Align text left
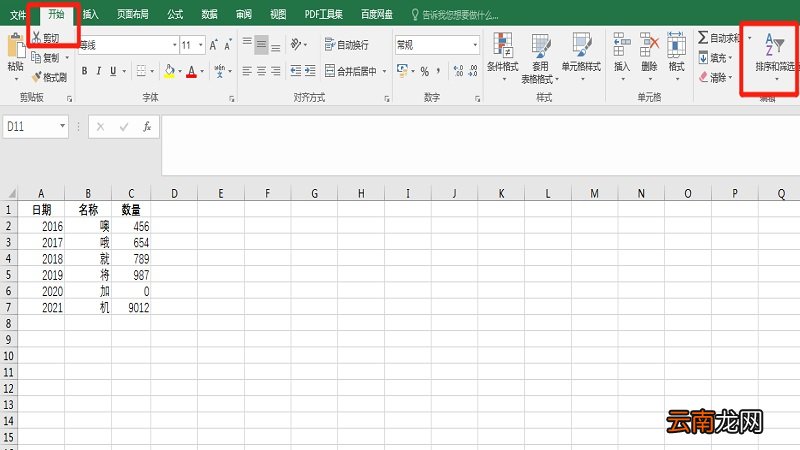 [x=247, y=71]
